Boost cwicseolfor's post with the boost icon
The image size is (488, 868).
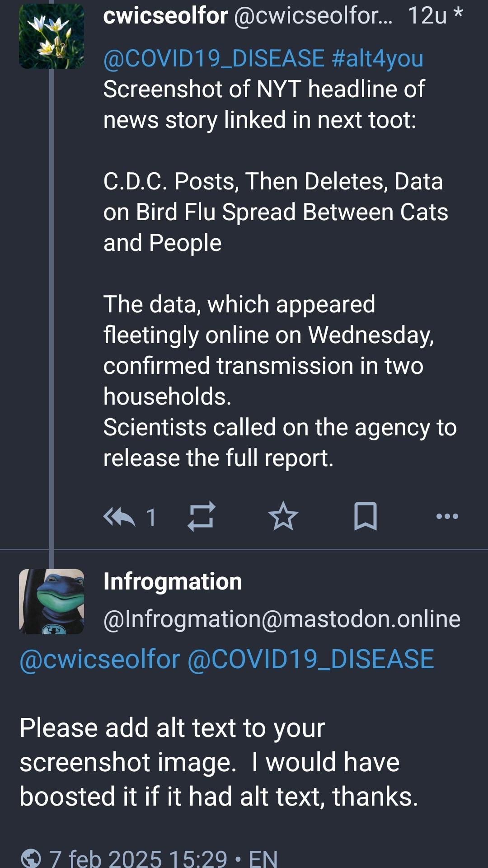coord(201,516)
